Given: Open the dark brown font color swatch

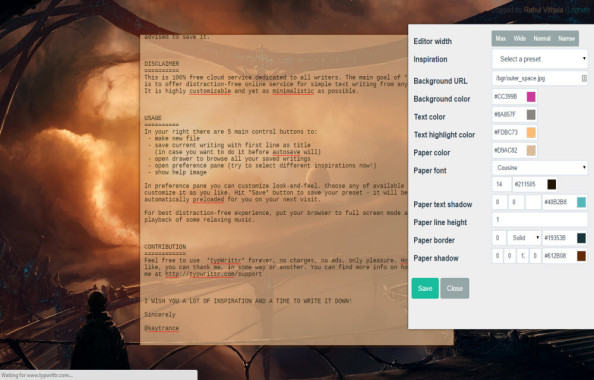Looking at the screenshot, I should pyautogui.click(x=552, y=185).
